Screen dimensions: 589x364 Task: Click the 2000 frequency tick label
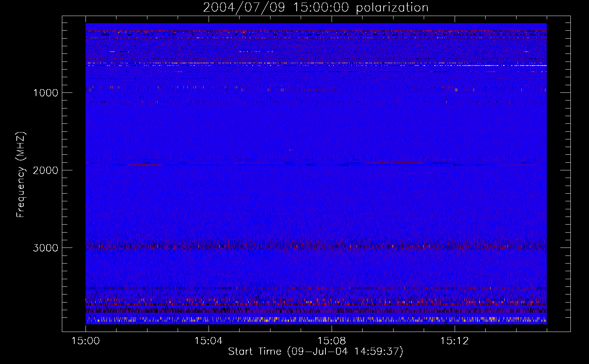click(x=46, y=170)
